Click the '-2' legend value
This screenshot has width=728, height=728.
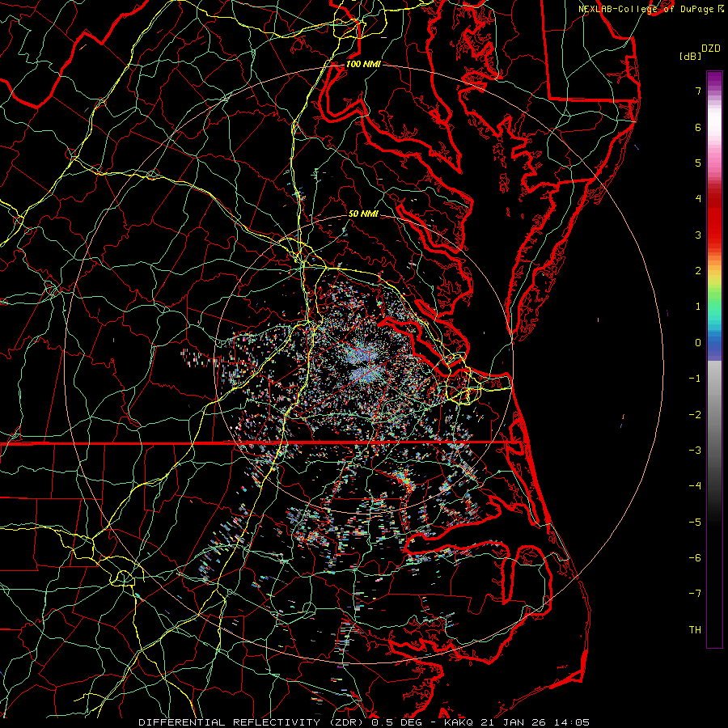click(695, 415)
